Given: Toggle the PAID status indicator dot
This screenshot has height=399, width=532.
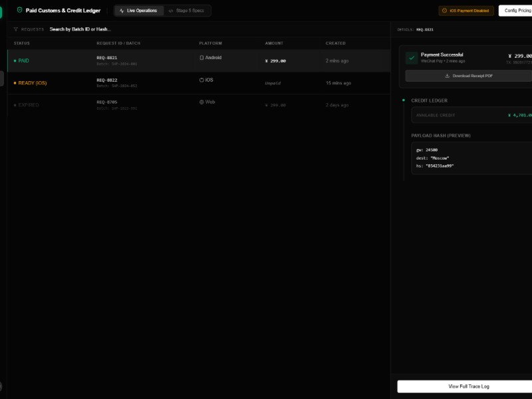Looking at the screenshot, I should coord(16,59).
